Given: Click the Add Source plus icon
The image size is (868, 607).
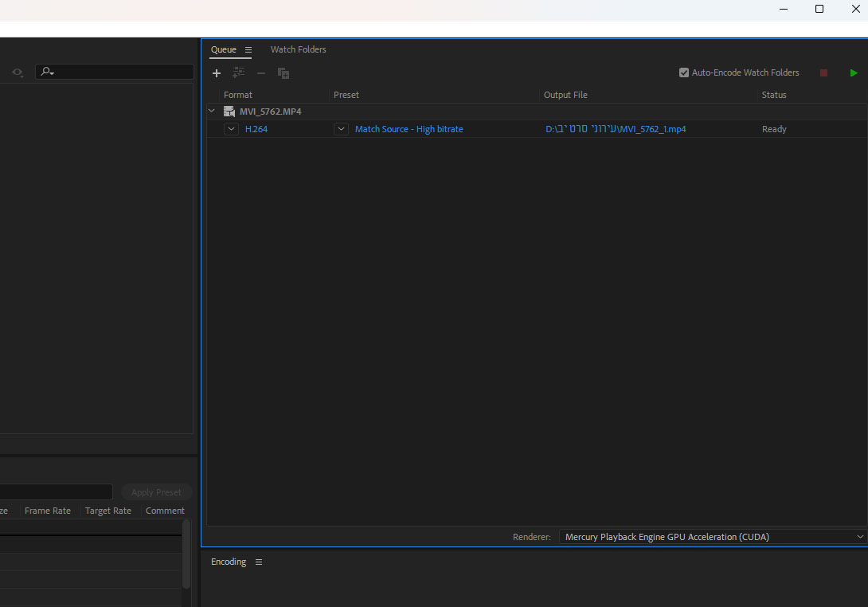Looking at the screenshot, I should [217, 73].
